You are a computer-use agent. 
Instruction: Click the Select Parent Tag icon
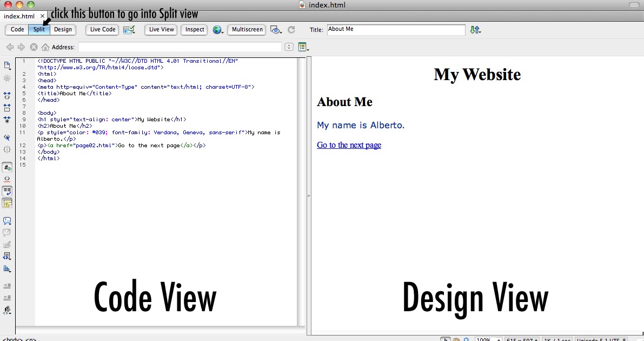(x=7, y=137)
